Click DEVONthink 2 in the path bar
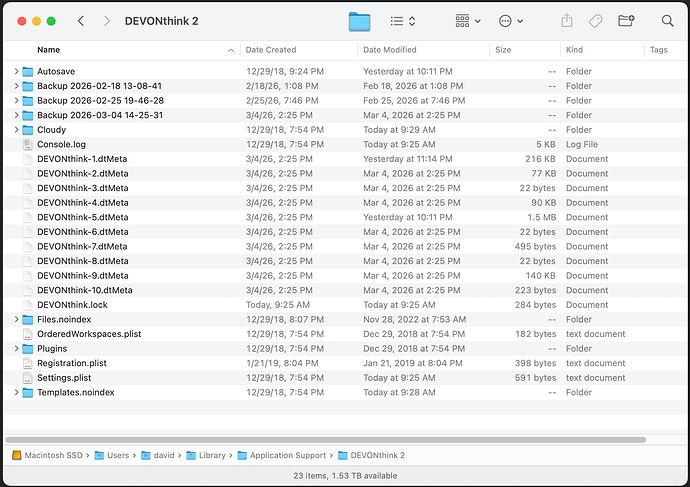Image resolution: width=690 pixels, height=487 pixels. click(371, 455)
